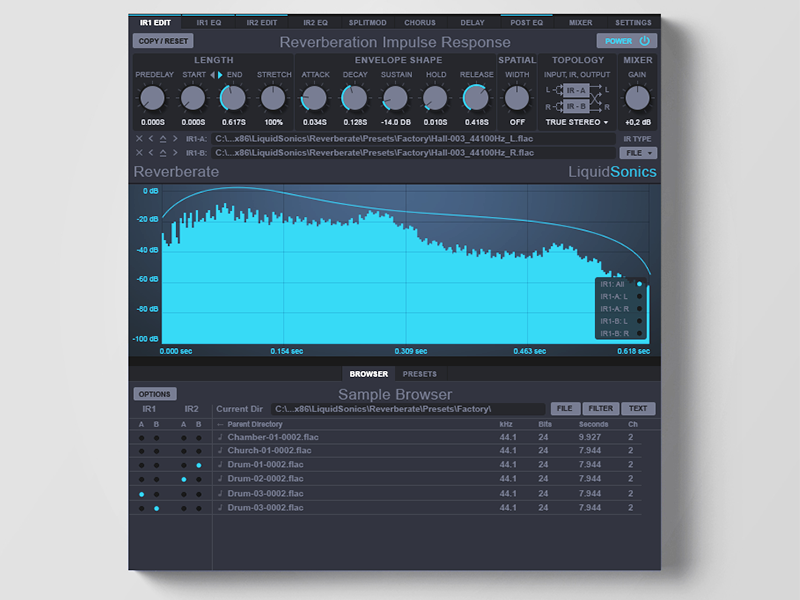Load previous file for IR1-A
The height and width of the screenshot is (600, 800).
pos(151,138)
